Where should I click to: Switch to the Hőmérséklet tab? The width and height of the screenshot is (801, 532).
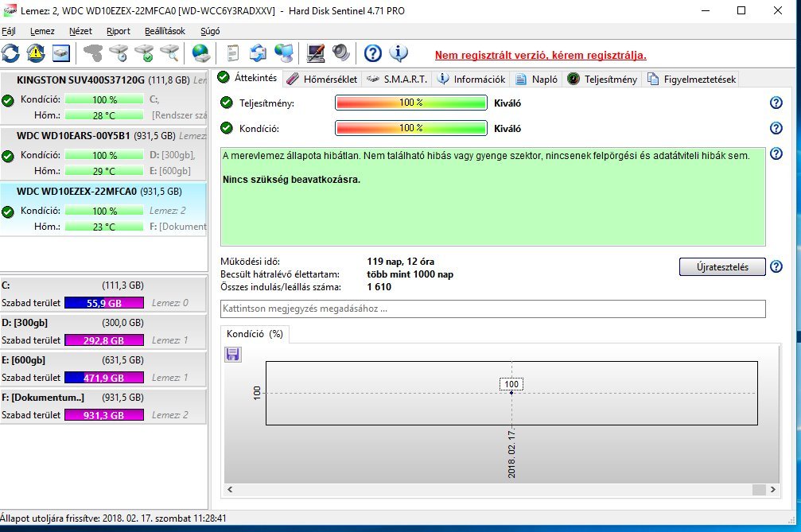coord(322,80)
